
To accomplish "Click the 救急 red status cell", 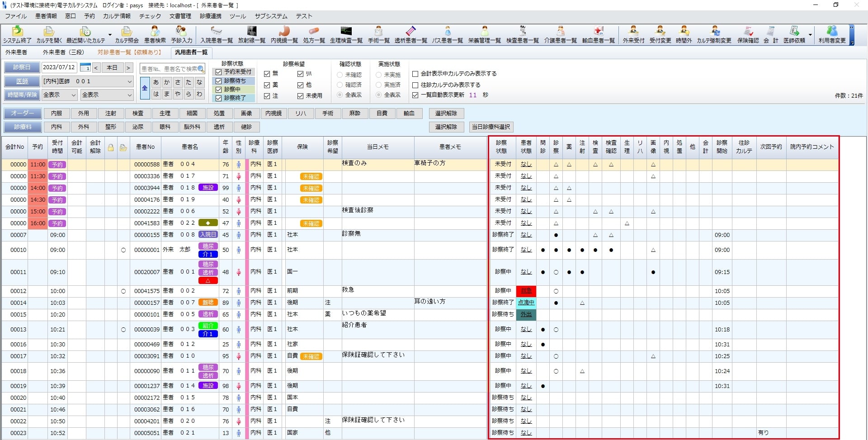I will click(x=526, y=291).
